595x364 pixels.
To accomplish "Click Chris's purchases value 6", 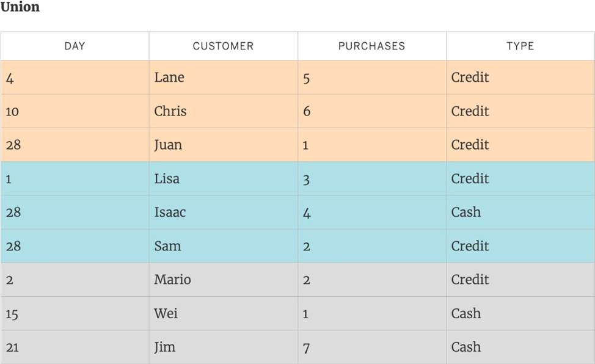I will [x=307, y=111].
